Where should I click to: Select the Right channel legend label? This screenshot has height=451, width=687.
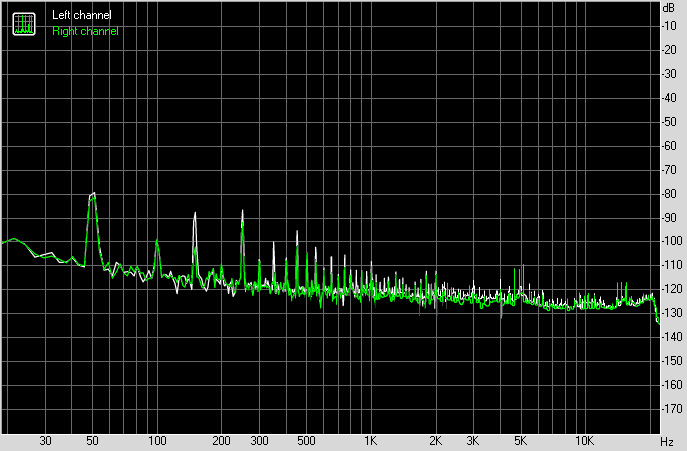(x=85, y=32)
